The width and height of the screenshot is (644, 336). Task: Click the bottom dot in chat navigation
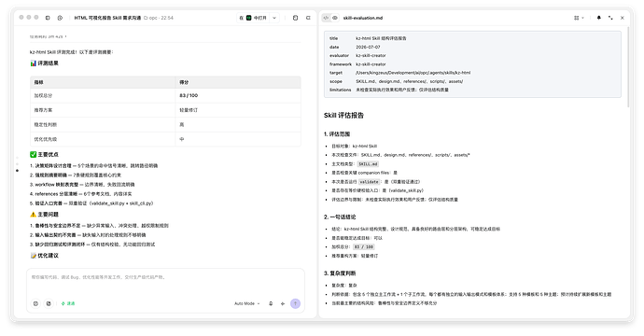(17, 171)
